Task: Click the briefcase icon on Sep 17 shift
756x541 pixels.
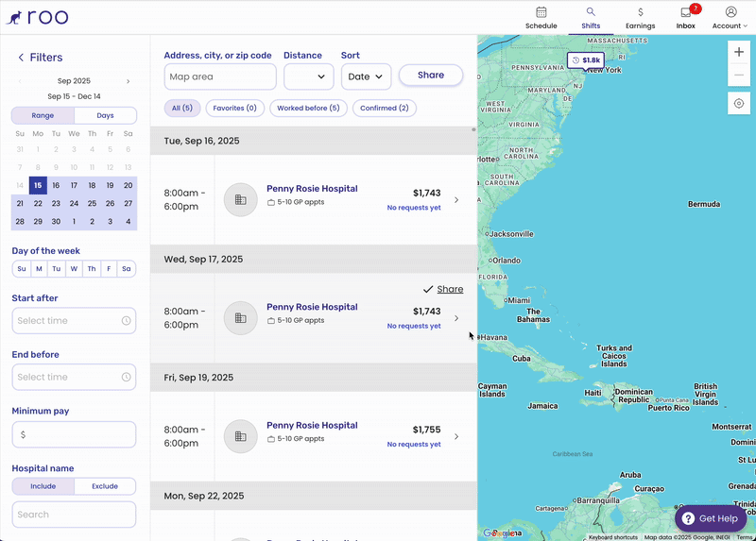Action: point(271,321)
